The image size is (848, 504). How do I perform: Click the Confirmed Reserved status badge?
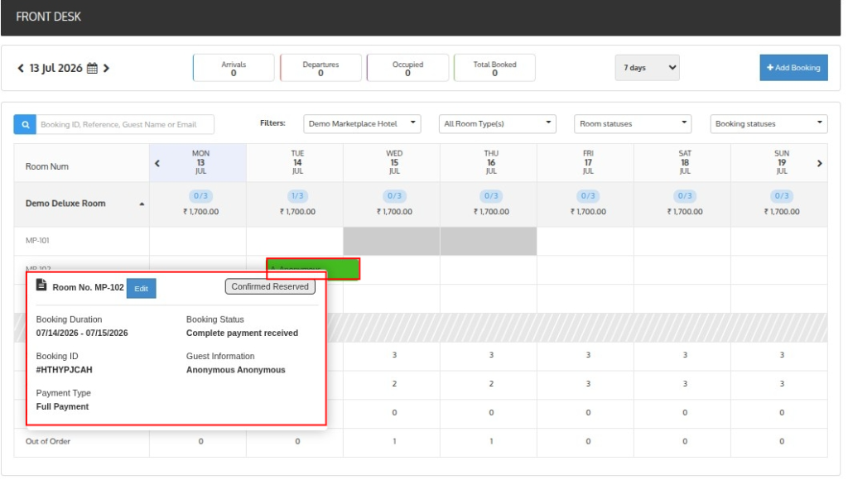tap(270, 287)
